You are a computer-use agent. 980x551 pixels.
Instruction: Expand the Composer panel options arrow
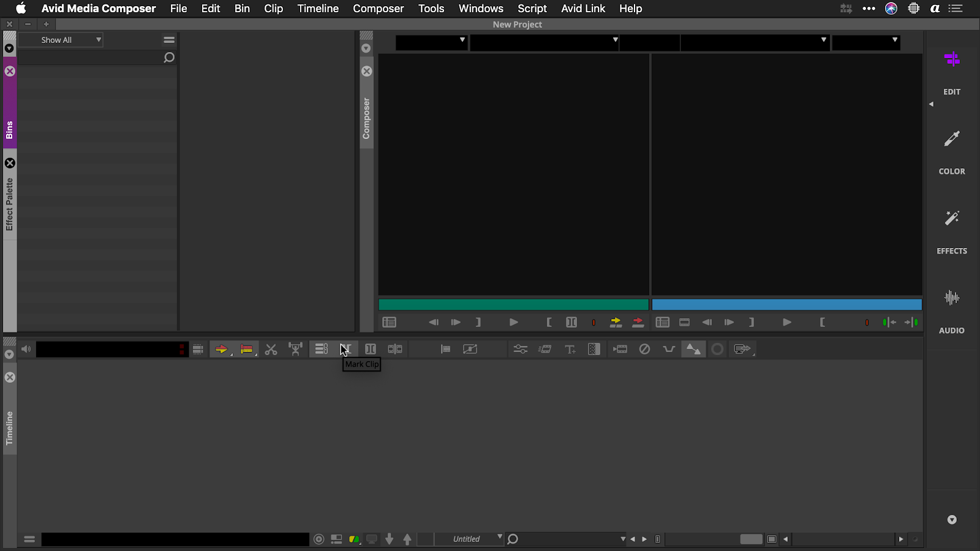pyautogui.click(x=366, y=48)
